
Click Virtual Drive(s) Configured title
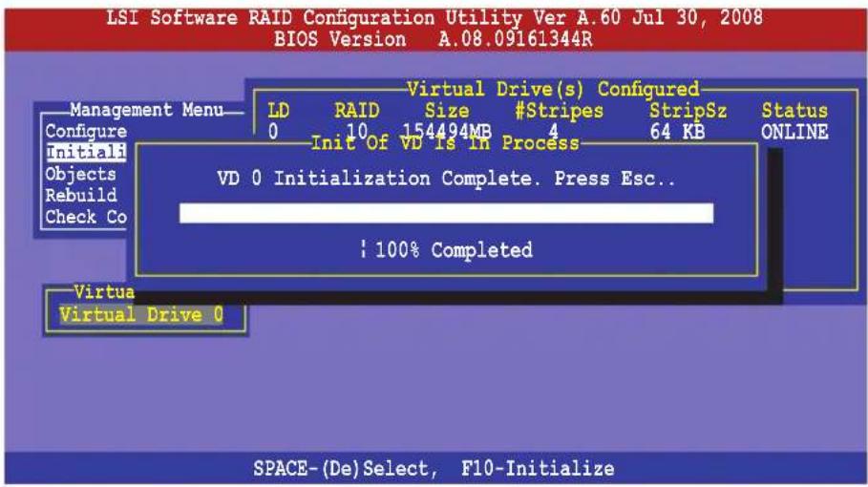point(553,89)
